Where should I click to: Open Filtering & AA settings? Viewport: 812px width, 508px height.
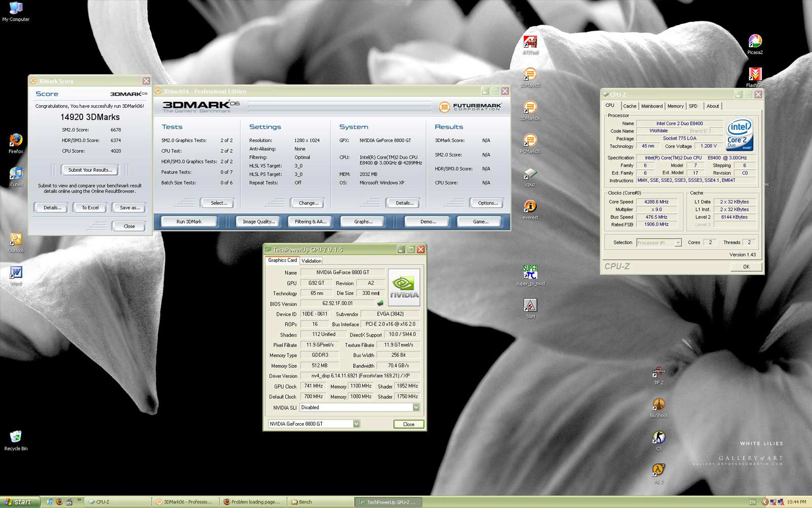point(311,221)
